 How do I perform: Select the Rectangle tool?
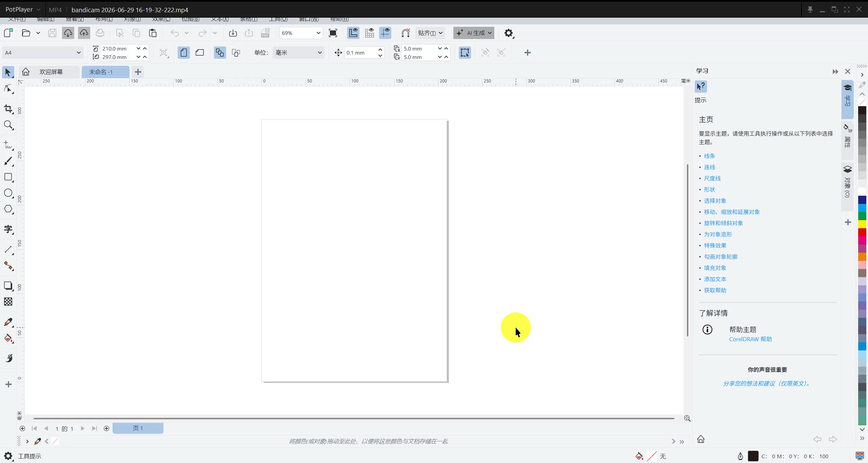point(8,177)
